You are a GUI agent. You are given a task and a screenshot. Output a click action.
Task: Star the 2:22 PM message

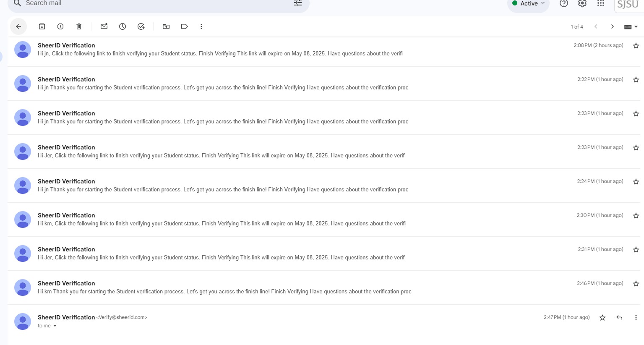pyautogui.click(x=636, y=80)
